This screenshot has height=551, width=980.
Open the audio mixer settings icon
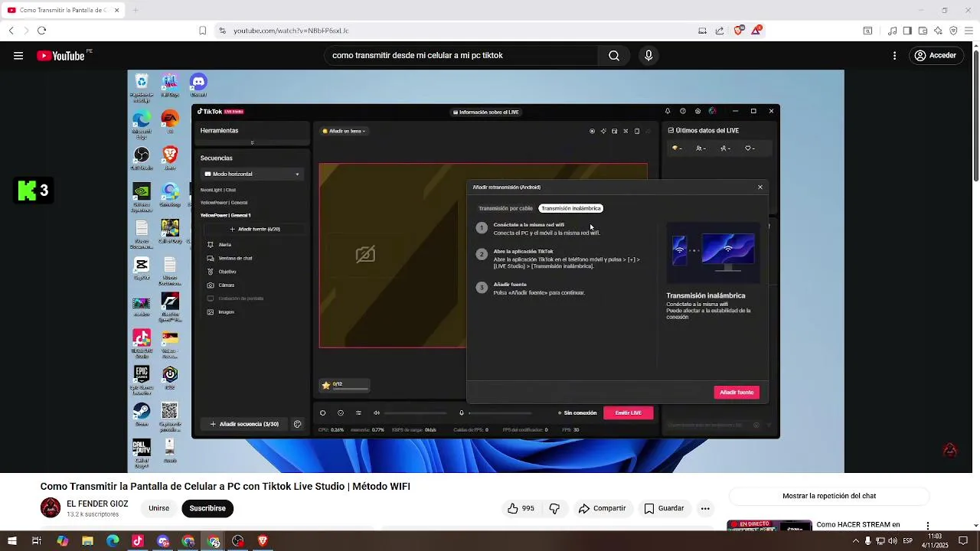point(358,413)
